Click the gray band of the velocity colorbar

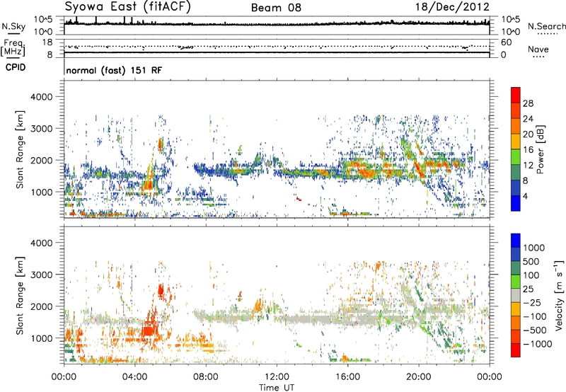[516, 295]
